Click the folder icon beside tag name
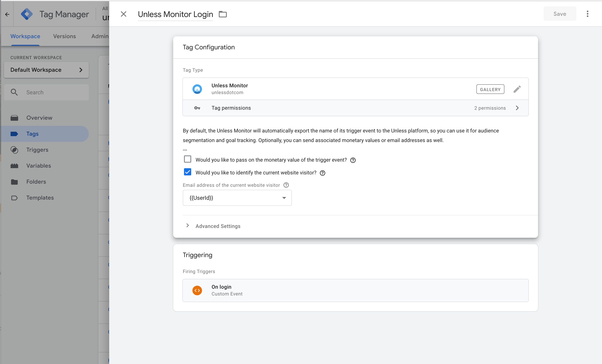 [x=223, y=14]
